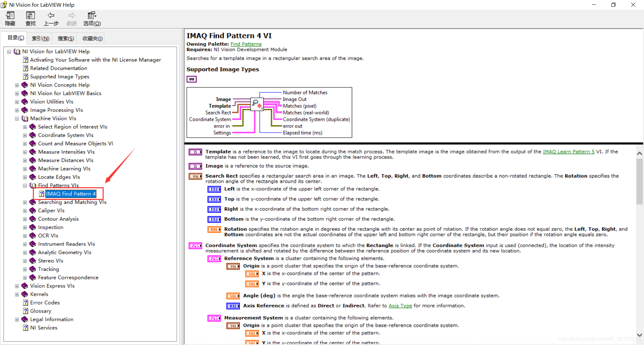Collapse the Machine Vision VIs node

click(x=17, y=119)
